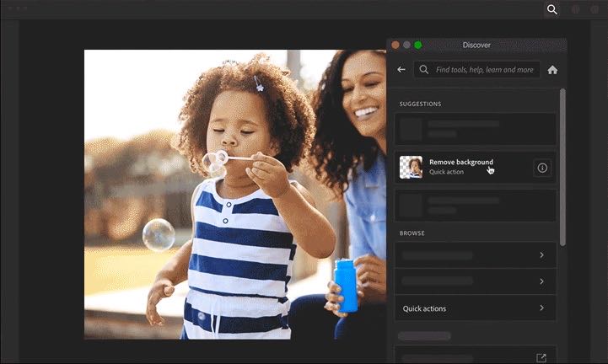Click the Discover panel vertical scrollbar
608x364 pixels.
tap(562, 169)
